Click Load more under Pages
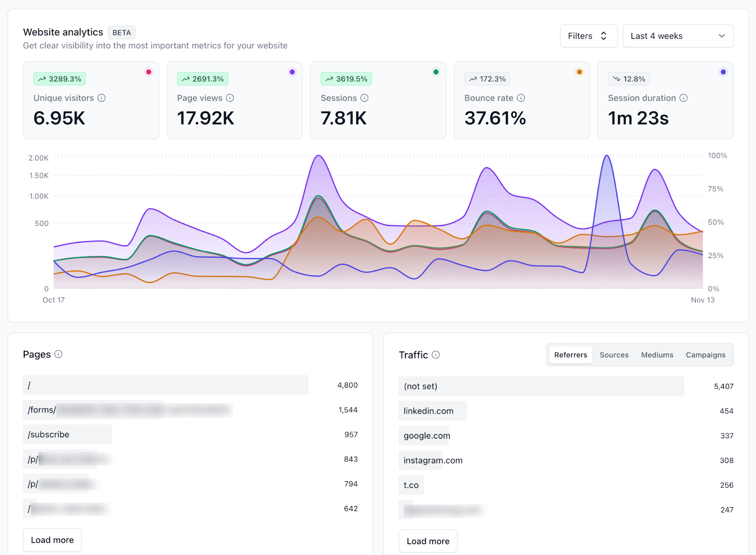756x555 pixels. (52, 540)
